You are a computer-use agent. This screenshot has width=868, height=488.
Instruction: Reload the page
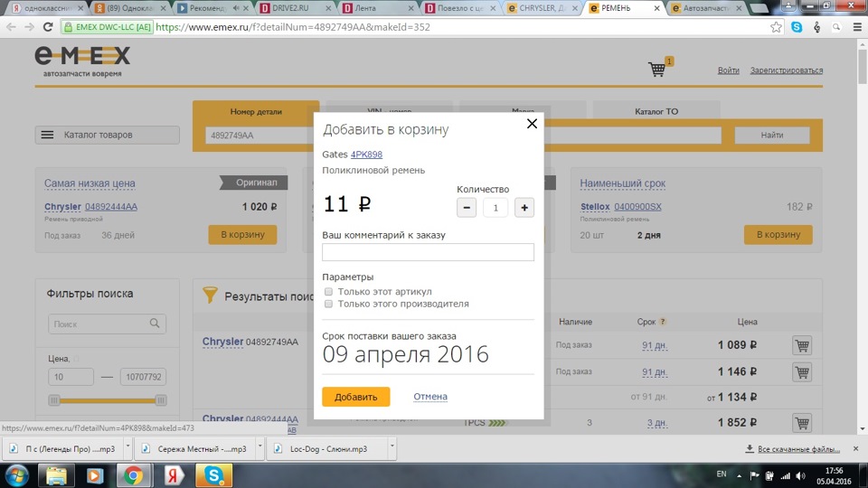tap(48, 26)
